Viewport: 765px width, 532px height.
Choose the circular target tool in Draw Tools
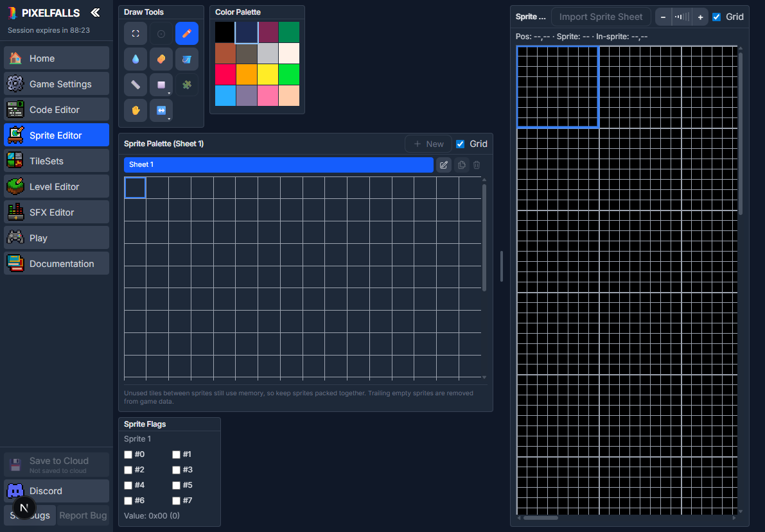[x=161, y=33]
